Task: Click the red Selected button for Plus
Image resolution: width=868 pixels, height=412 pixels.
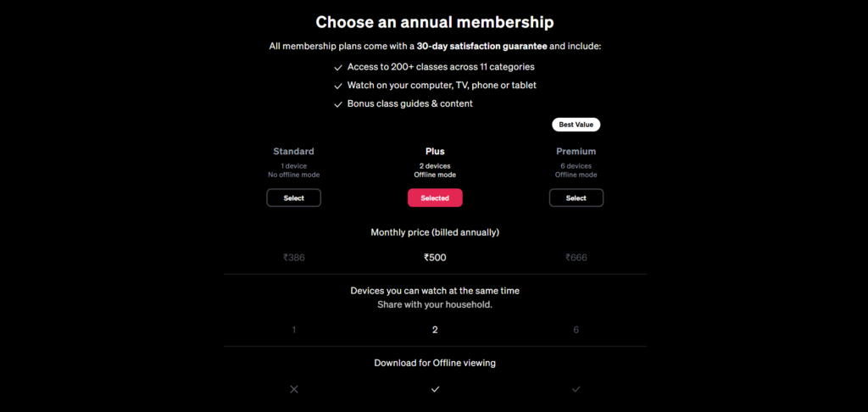Action: (x=435, y=198)
